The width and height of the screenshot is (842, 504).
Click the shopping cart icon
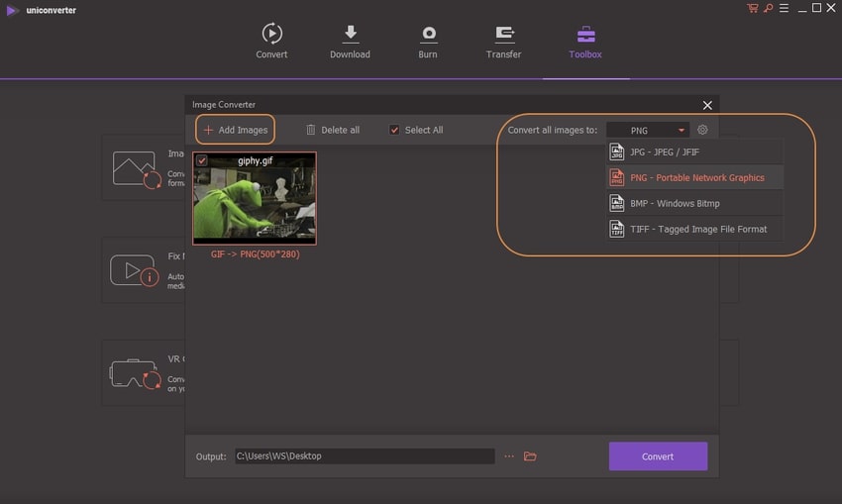[753, 9]
